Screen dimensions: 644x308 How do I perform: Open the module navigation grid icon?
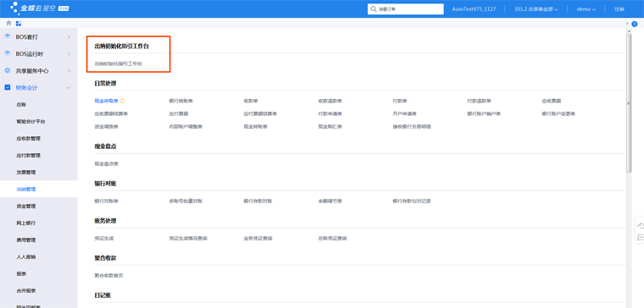click(19, 24)
